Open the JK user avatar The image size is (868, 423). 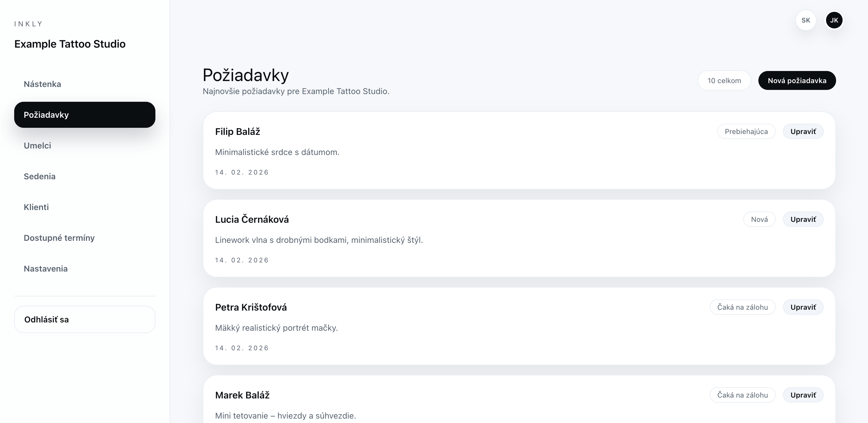pyautogui.click(x=834, y=20)
